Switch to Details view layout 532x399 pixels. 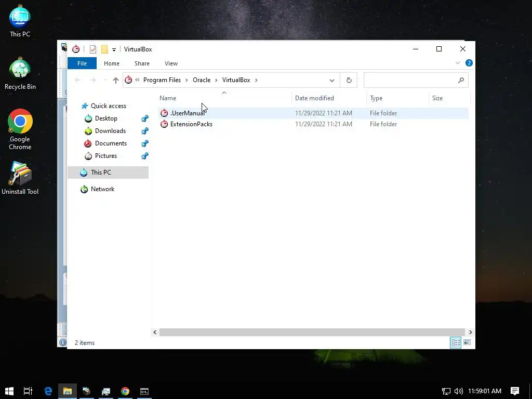(x=456, y=343)
